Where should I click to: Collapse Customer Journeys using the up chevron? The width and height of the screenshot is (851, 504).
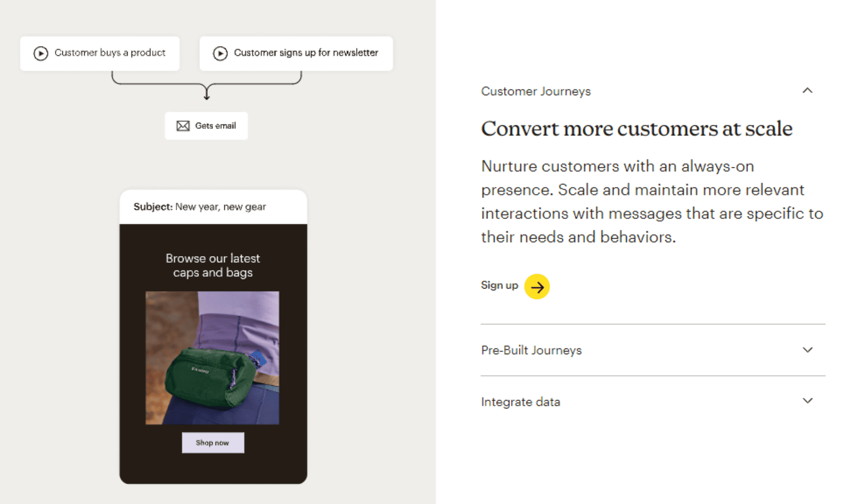807,91
